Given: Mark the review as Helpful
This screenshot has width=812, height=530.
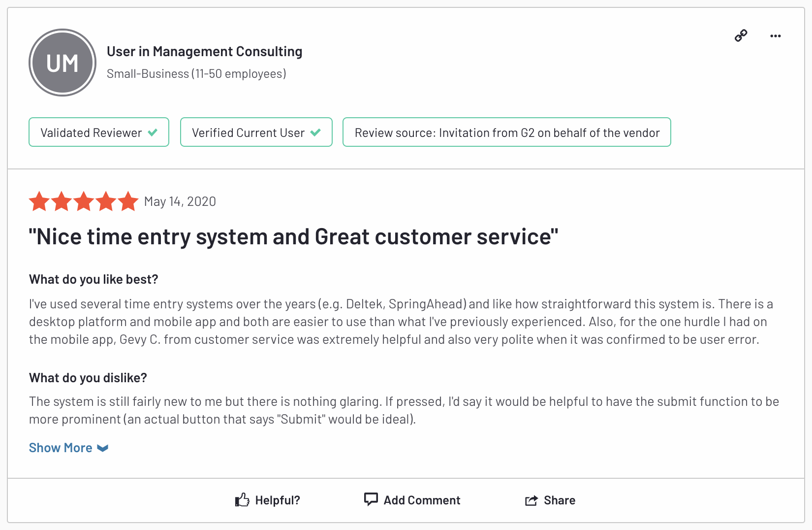Looking at the screenshot, I should click(x=278, y=500).
